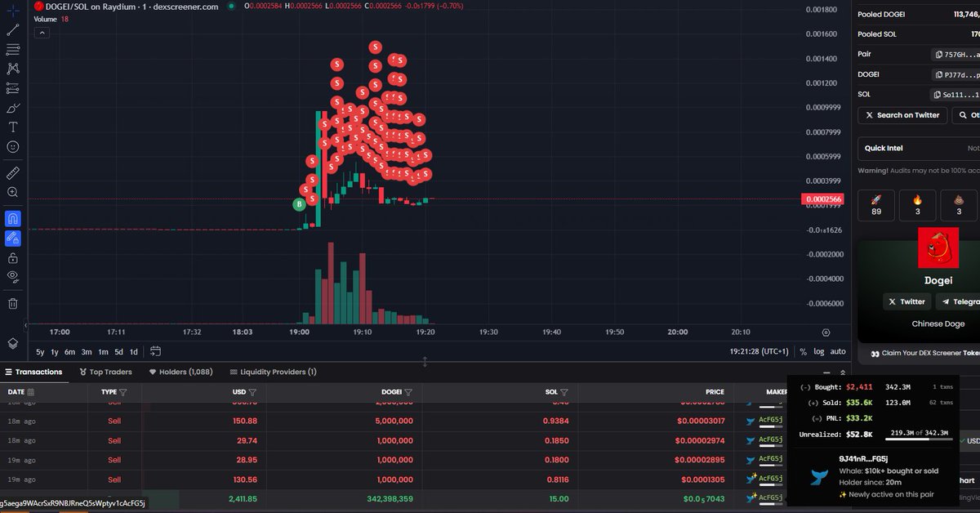Screen dimensions: 980x513
Task: Open the object tree layers icon
Action: click(x=13, y=343)
